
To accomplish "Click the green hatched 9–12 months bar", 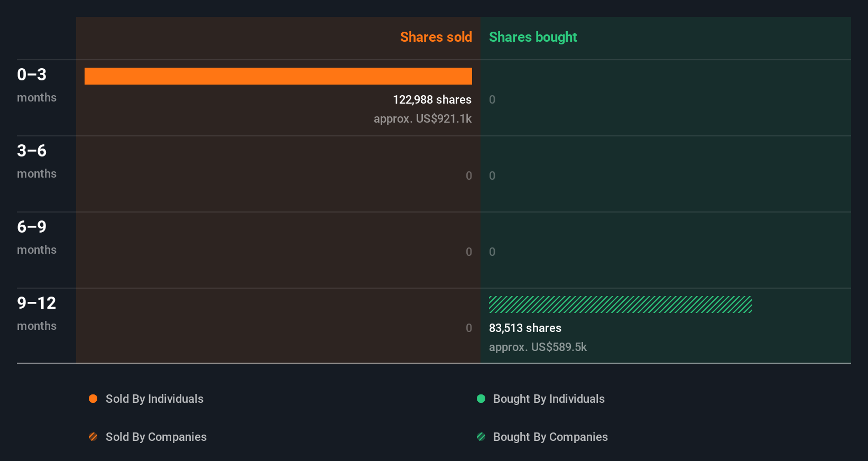I will (x=620, y=305).
